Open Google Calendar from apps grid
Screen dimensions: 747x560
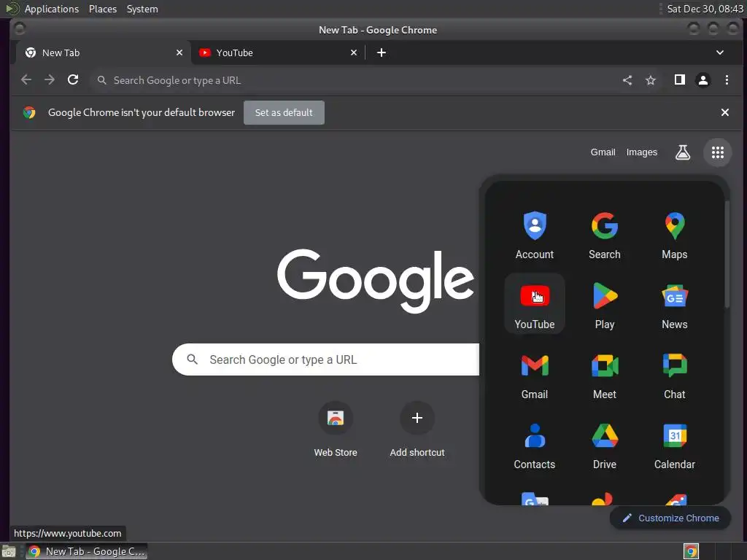675,445
